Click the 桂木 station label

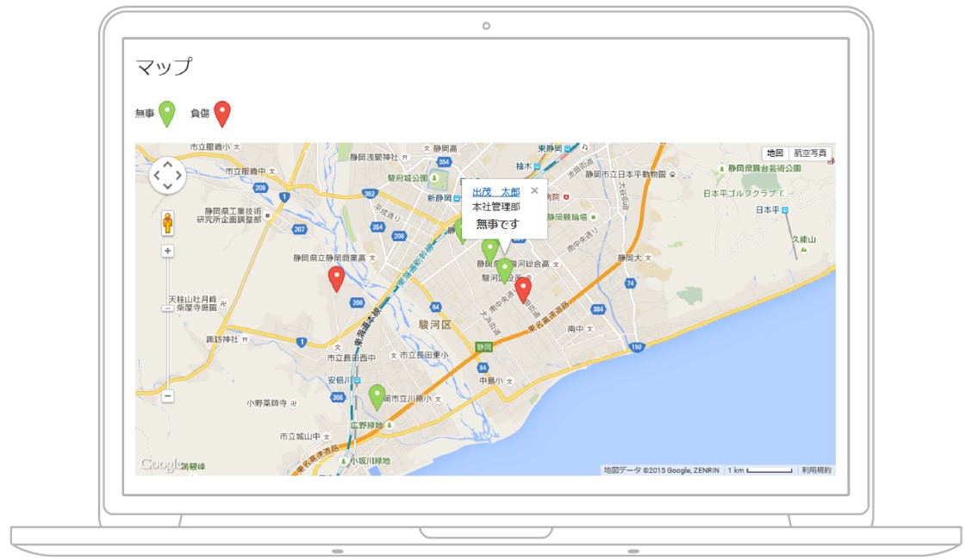click(x=524, y=166)
